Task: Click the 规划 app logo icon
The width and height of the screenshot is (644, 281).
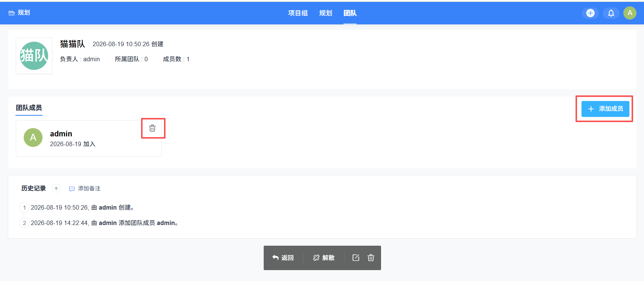Action: point(12,13)
